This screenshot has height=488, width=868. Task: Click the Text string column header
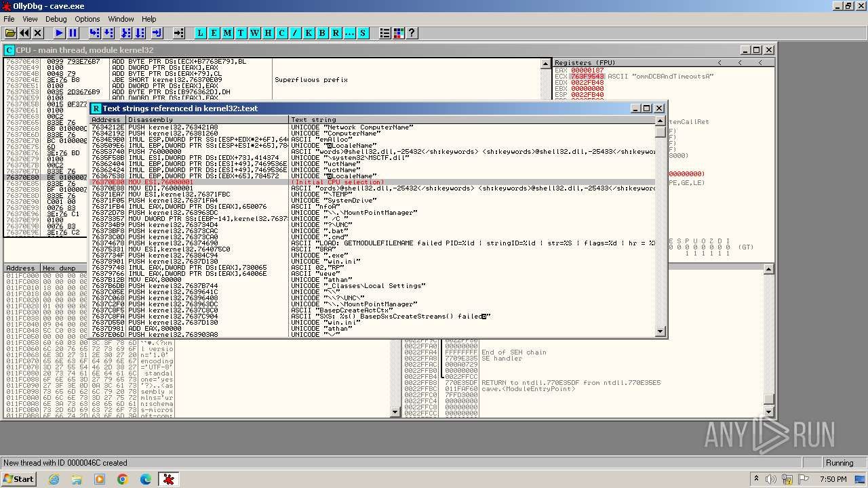pos(472,120)
